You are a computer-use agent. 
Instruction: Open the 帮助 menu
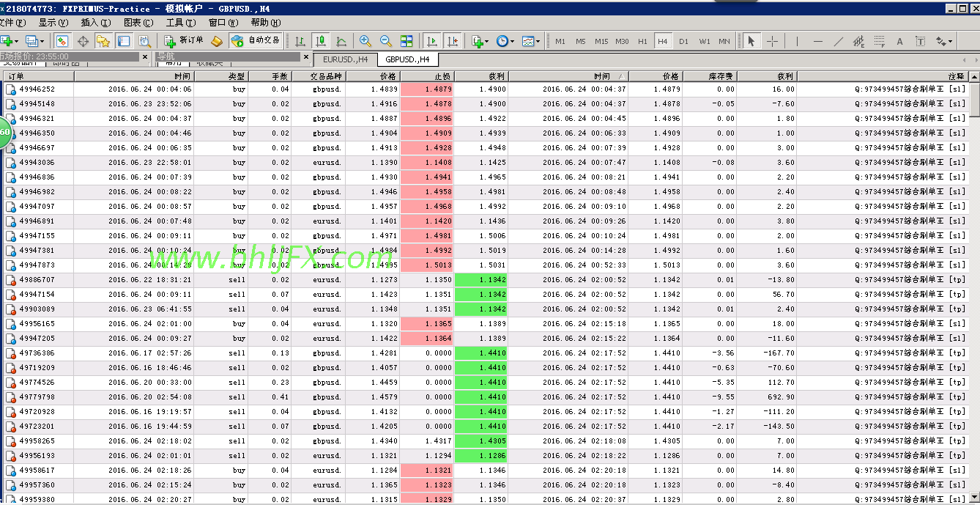coord(265,23)
